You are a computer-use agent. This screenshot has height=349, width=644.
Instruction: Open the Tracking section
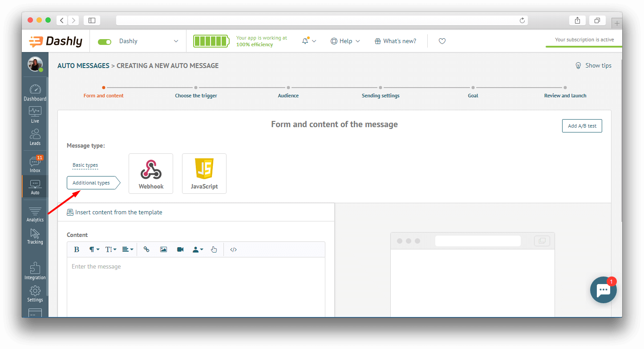pos(35,236)
